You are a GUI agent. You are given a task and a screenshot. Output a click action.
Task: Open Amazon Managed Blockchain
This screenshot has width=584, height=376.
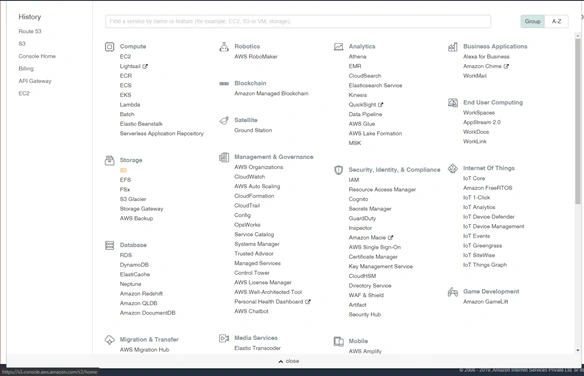coord(271,93)
